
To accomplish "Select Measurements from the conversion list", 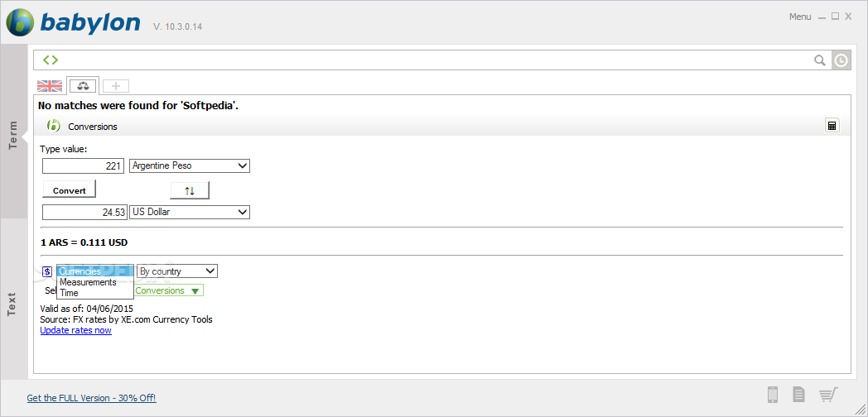I will pyautogui.click(x=88, y=282).
